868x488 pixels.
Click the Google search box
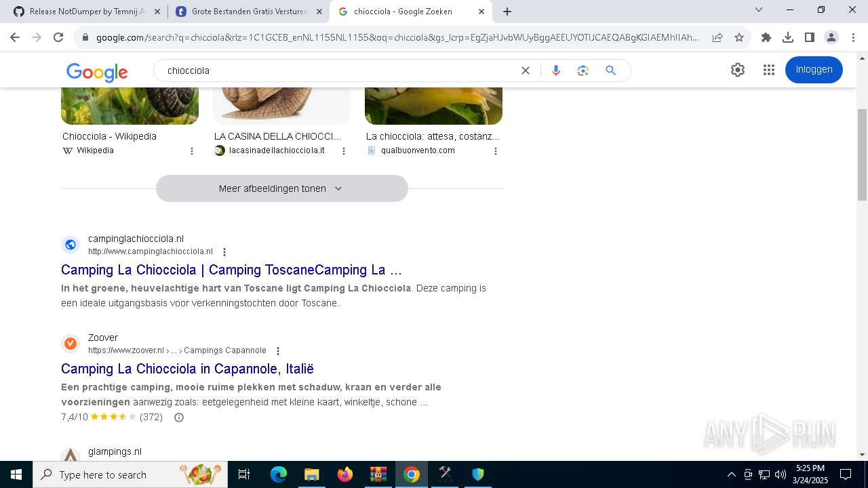(339, 70)
